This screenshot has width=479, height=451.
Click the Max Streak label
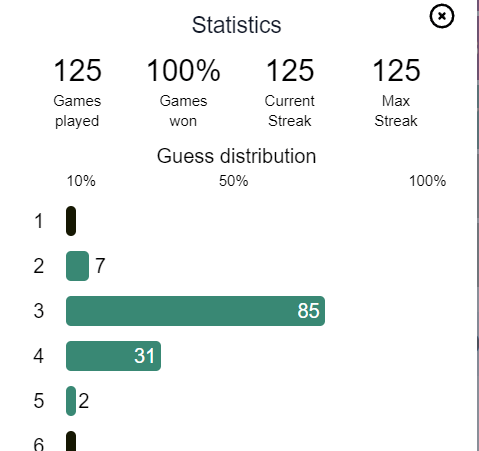pyautogui.click(x=396, y=111)
